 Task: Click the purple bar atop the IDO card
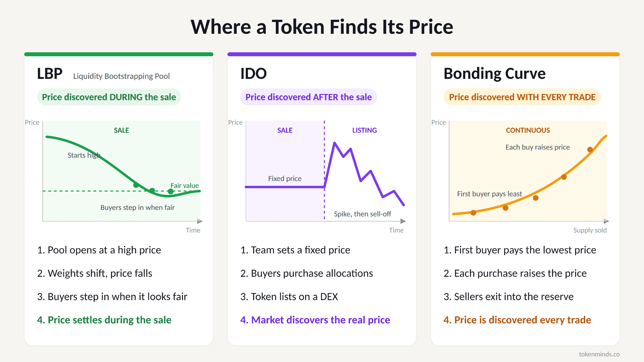pyautogui.click(x=322, y=54)
